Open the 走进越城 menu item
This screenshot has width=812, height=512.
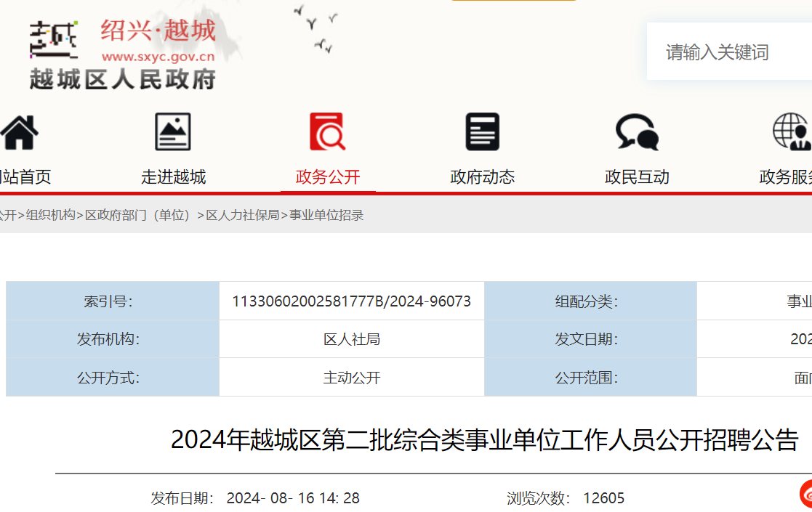click(173, 177)
